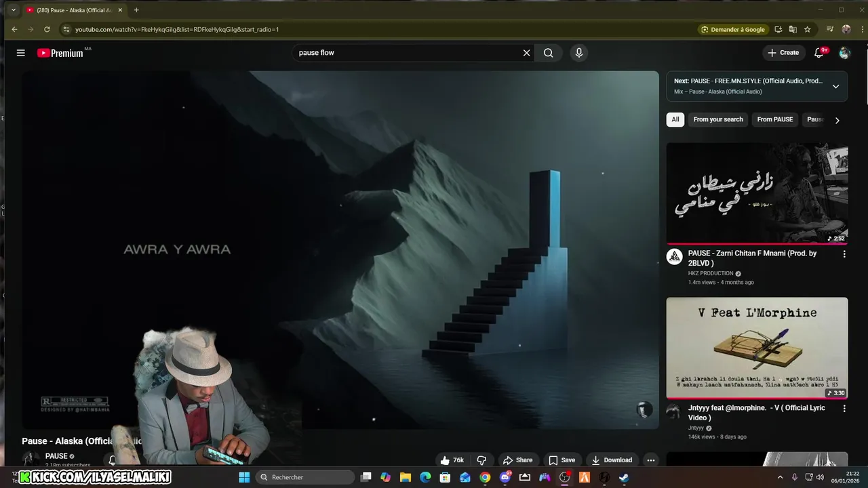The width and height of the screenshot is (868, 488).
Task: Open the Jntyyy feat @lmorphine video title
Action: coord(757,413)
